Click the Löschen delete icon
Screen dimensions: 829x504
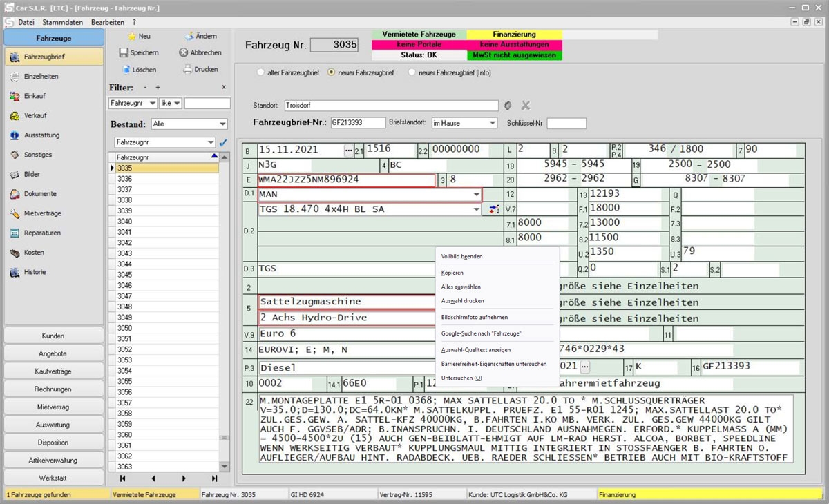coord(126,70)
